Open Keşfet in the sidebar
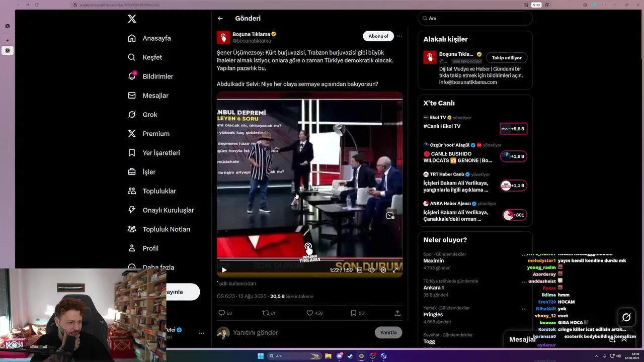The height and width of the screenshot is (362, 644). pyautogui.click(x=145, y=57)
